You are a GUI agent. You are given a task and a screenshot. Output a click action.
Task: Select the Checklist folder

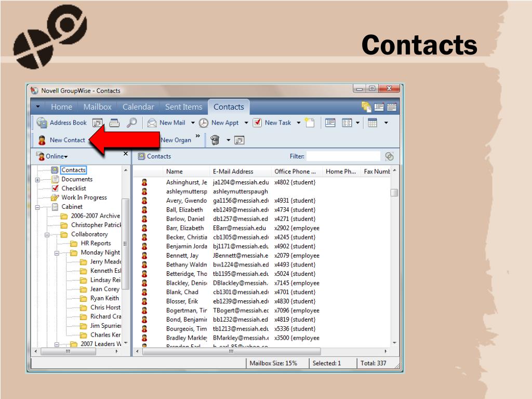[74, 188]
